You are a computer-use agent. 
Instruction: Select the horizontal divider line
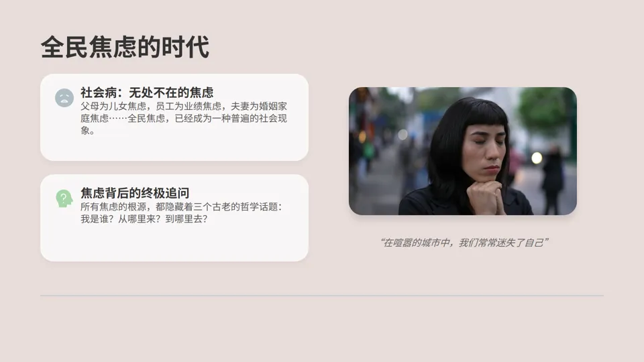(x=322, y=296)
